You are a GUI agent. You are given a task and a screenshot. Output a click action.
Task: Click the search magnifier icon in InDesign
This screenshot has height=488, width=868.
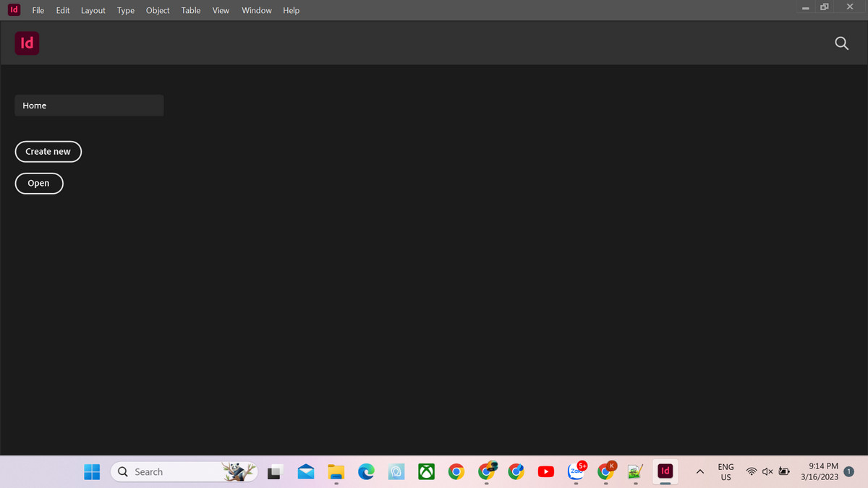coord(841,43)
